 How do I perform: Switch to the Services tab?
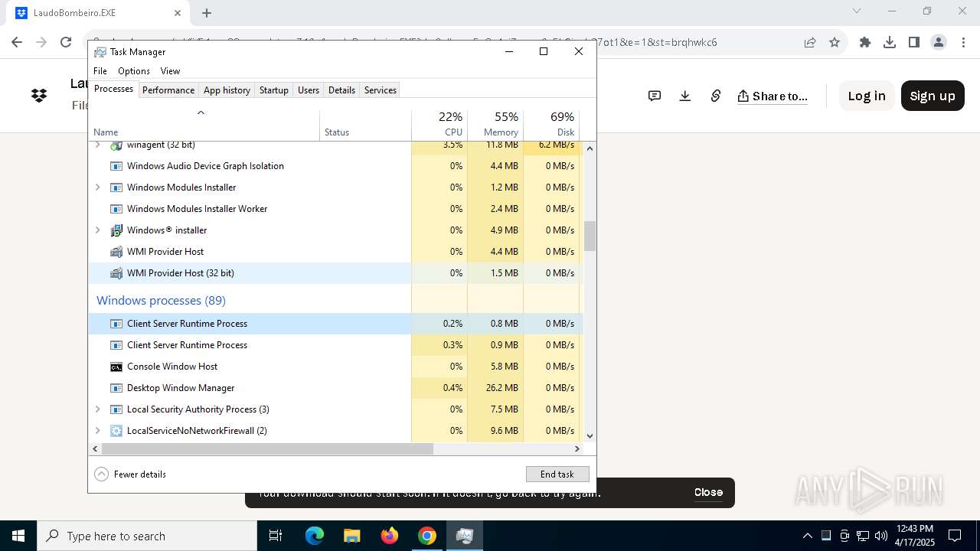tap(381, 90)
